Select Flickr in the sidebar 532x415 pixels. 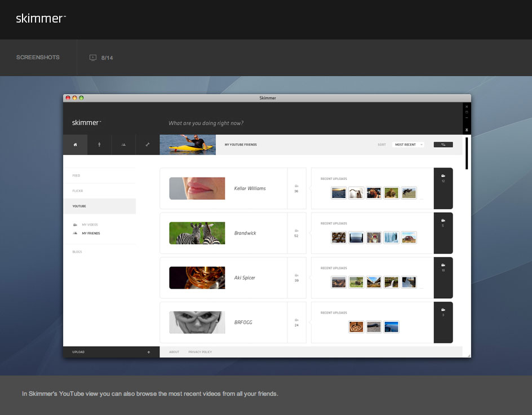pos(100,191)
